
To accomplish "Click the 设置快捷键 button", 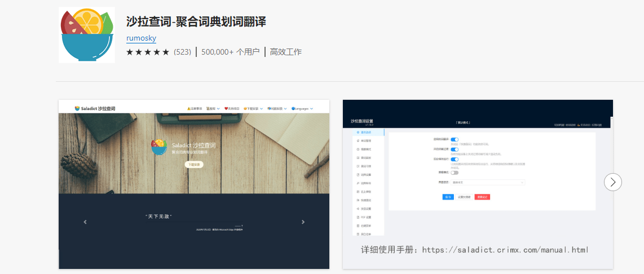I will tap(465, 197).
